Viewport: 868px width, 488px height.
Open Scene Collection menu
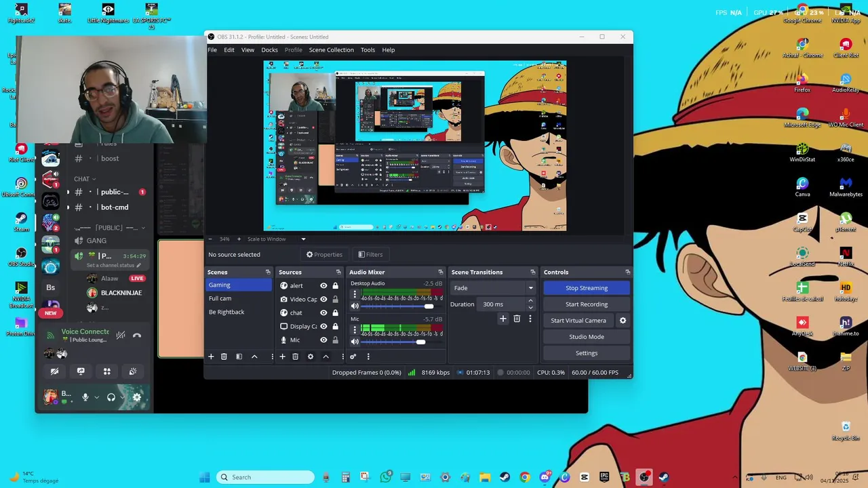[x=331, y=50]
